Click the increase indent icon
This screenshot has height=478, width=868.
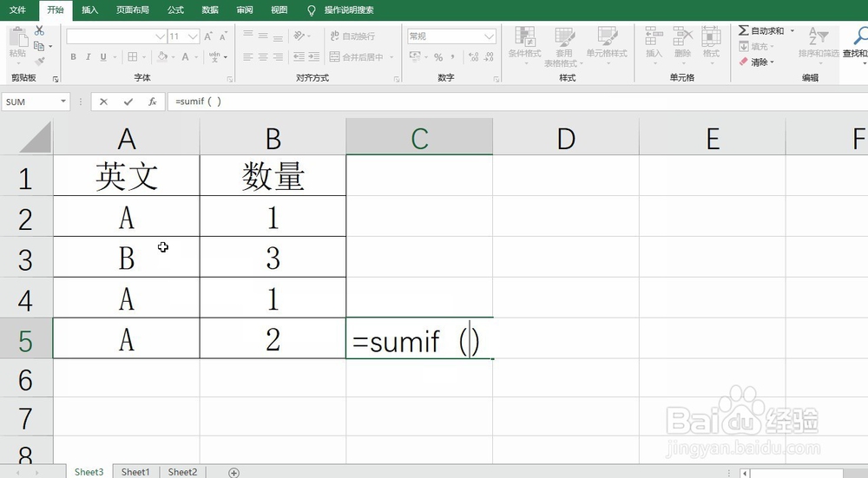[314, 56]
